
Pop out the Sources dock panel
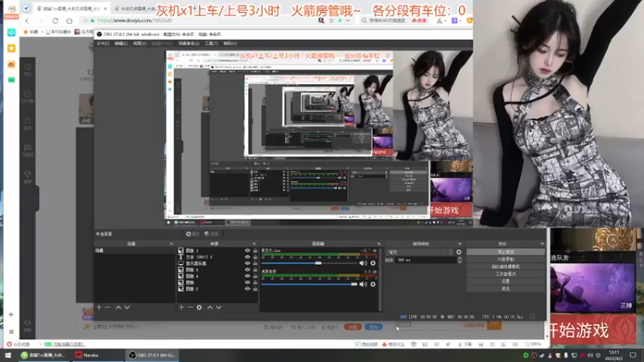point(254,244)
